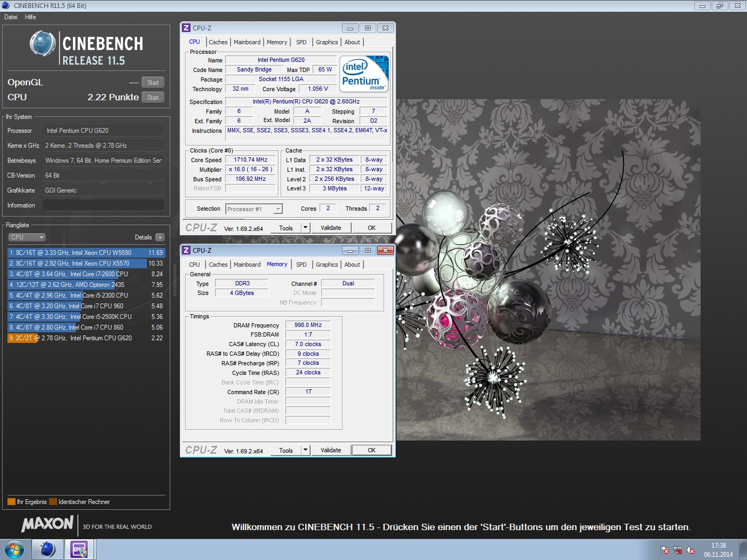
Task: Open the Datei menu
Action: point(11,17)
